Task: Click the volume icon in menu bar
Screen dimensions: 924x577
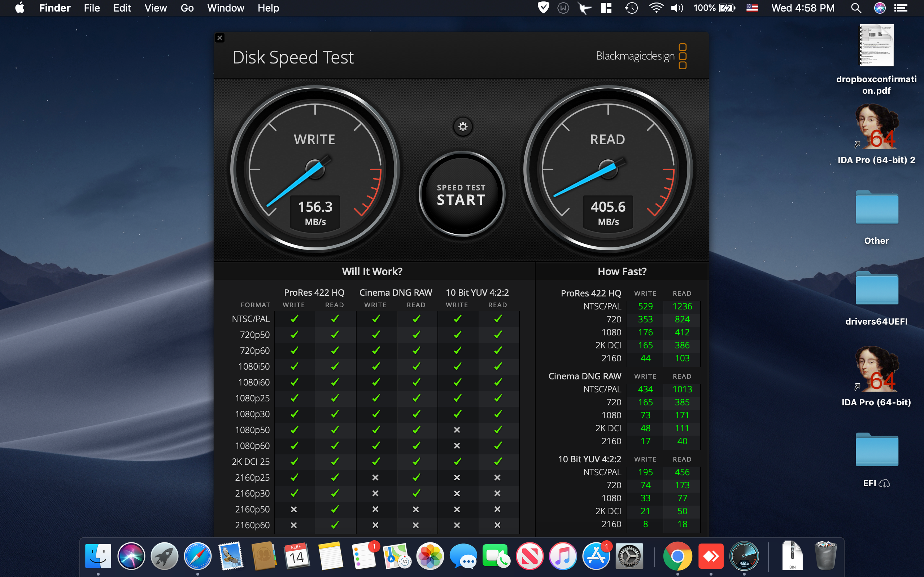Action: tap(677, 8)
